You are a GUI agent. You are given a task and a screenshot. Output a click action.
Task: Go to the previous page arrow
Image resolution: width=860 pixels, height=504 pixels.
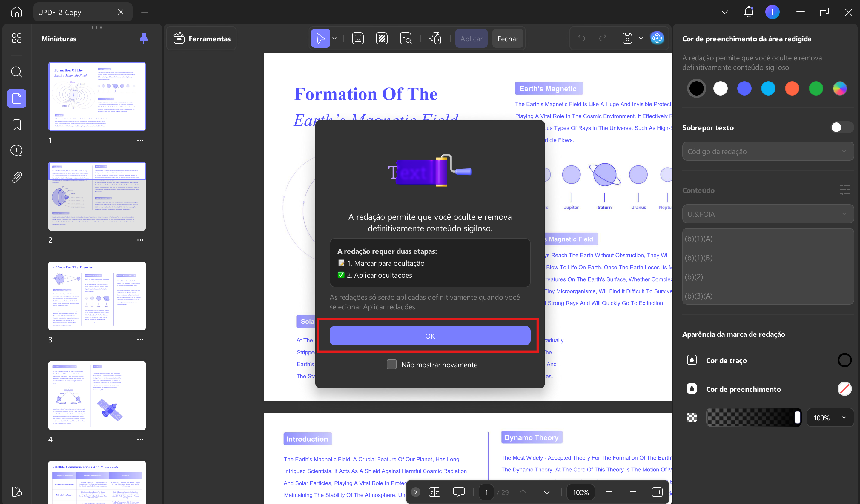(x=523, y=492)
